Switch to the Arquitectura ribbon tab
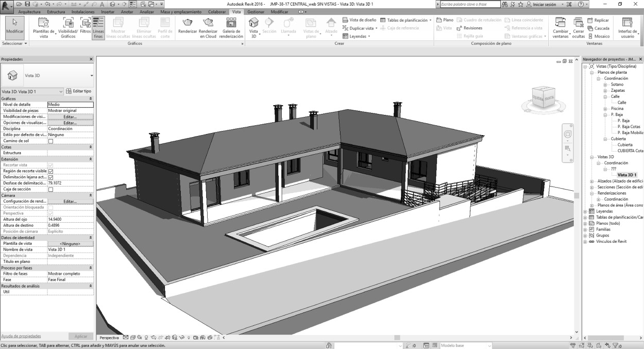This screenshot has height=349, width=644. [29, 11]
